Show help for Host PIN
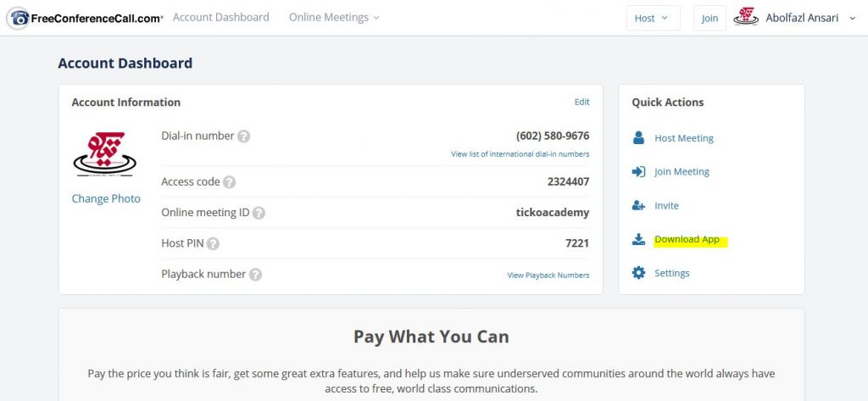Image resolution: width=868 pixels, height=401 pixels. click(213, 243)
